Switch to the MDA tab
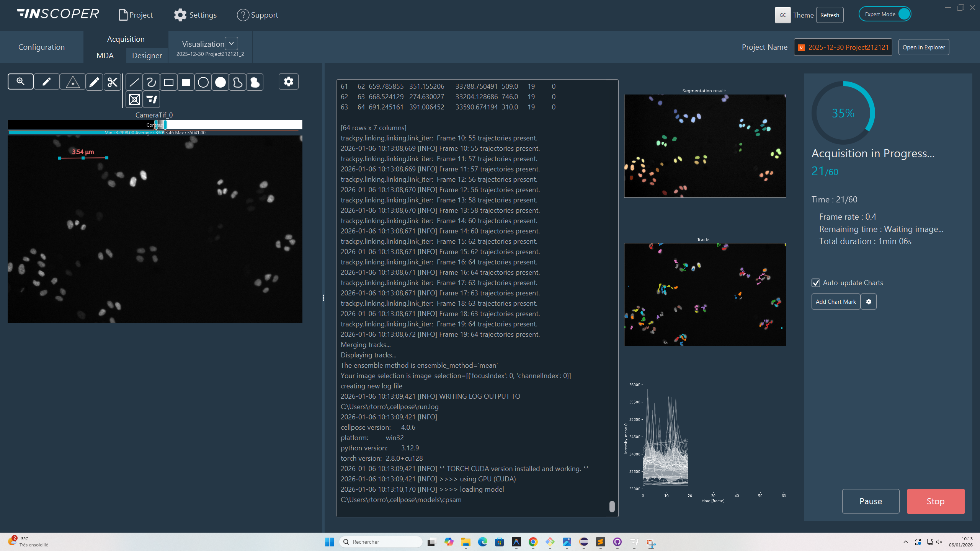Screen dimensions: 980x551 coord(105,55)
